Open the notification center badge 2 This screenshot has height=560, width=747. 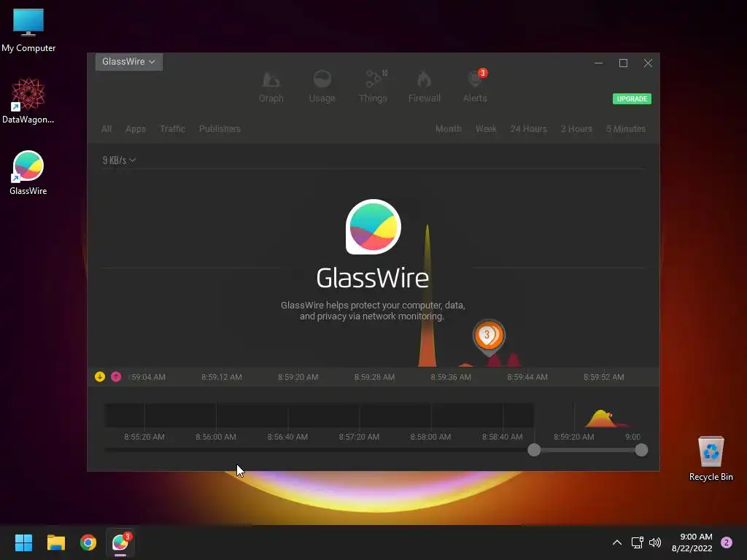pos(727,542)
